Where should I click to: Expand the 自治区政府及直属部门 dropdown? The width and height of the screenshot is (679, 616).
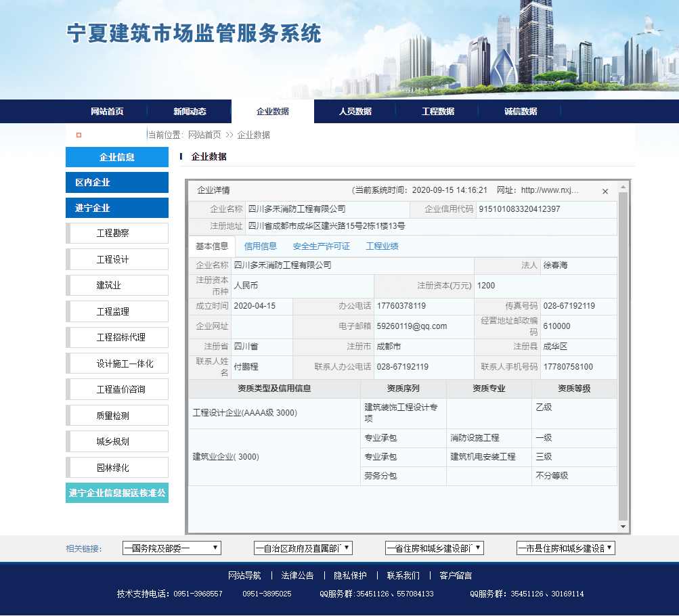tap(303, 548)
